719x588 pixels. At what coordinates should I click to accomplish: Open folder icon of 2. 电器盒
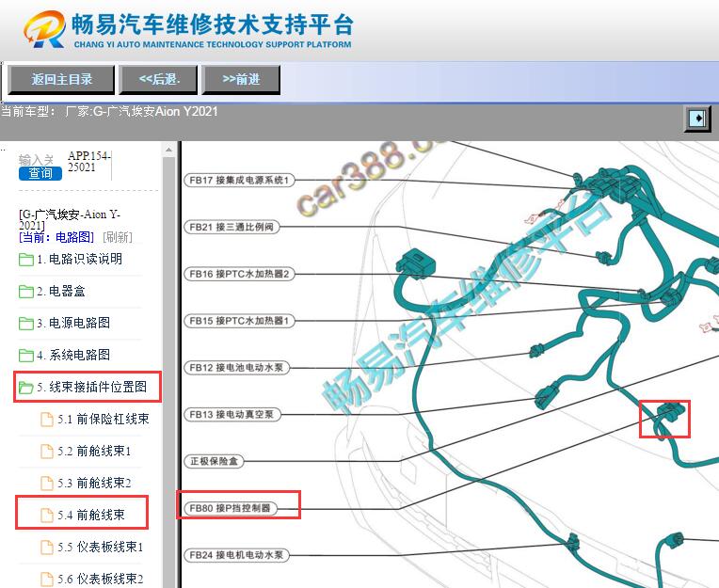pos(26,292)
